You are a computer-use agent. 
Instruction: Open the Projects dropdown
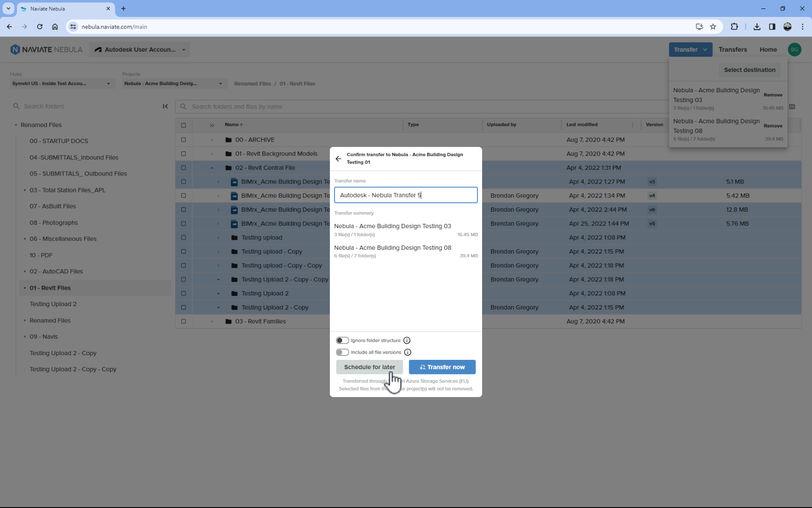(x=174, y=84)
